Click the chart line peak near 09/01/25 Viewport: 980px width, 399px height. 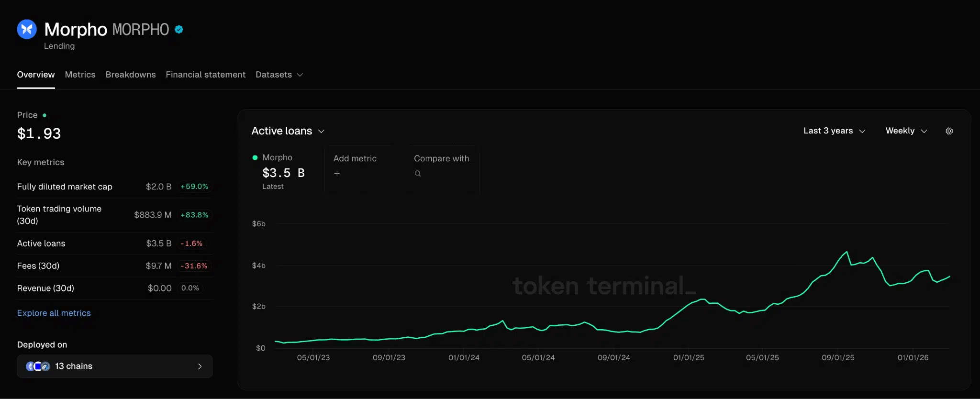(x=846, y=252)
